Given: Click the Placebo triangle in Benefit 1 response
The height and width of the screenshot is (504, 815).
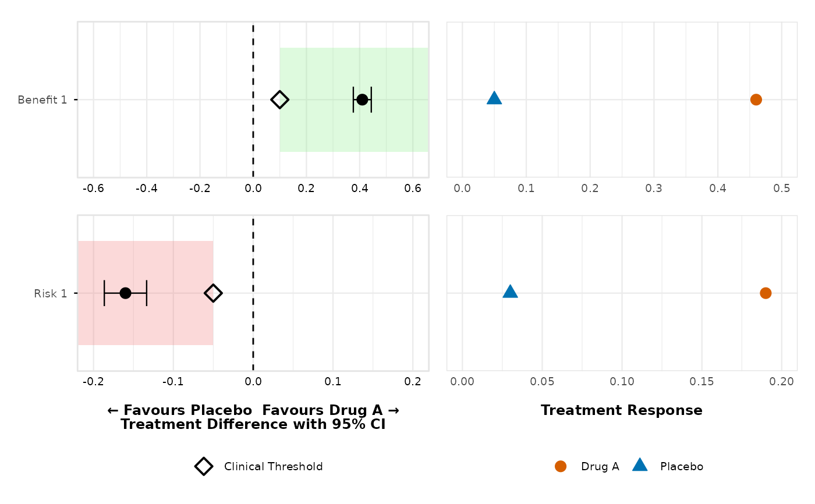Looking at the screenshot, I should point(494,98).
